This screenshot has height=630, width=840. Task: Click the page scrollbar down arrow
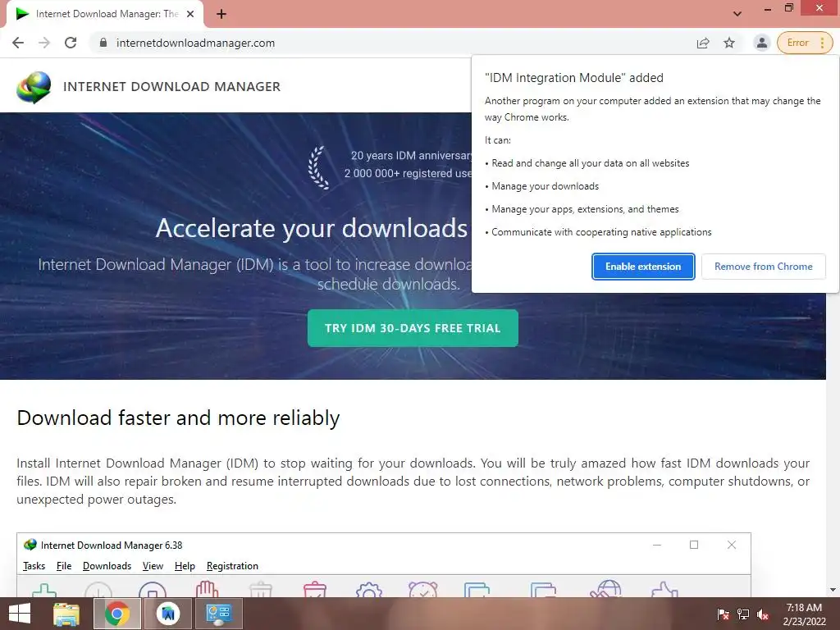[833, 590]
